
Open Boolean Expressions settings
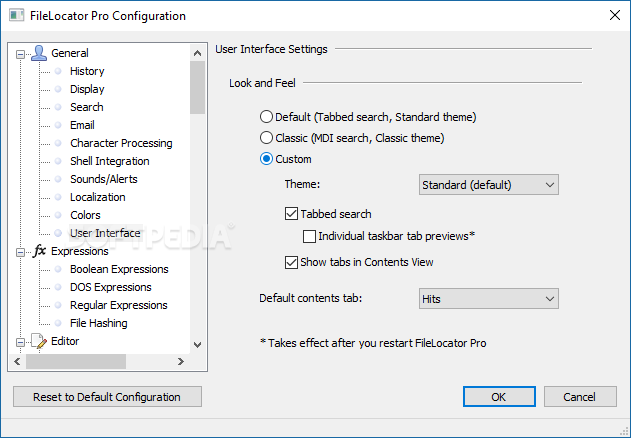[119, 269]
